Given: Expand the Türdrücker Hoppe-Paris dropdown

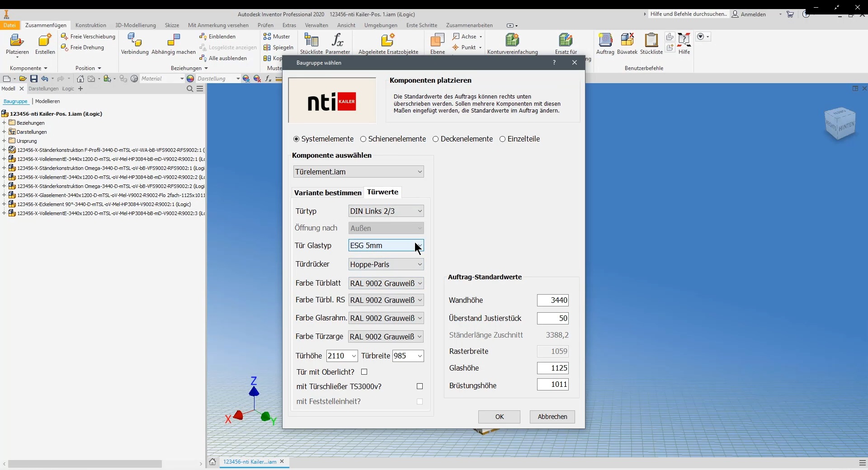Looking at the screenshot, I should click(386, 264).
